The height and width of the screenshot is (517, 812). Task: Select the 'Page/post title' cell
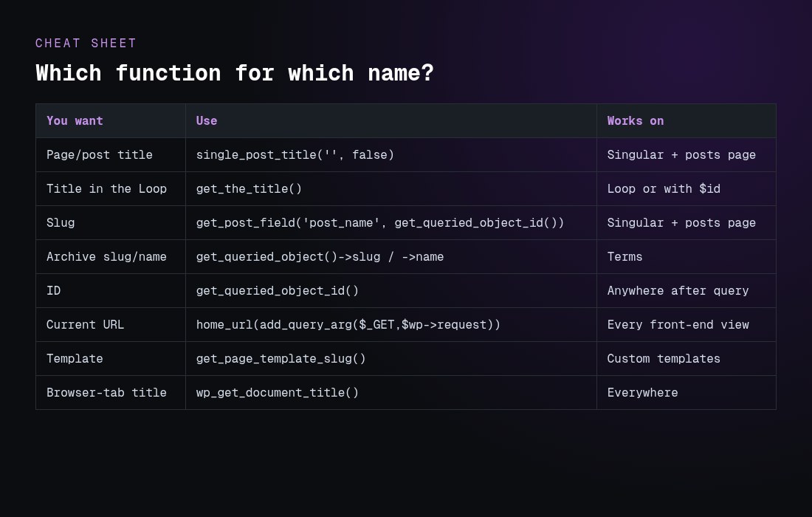[x=110, y=155]
